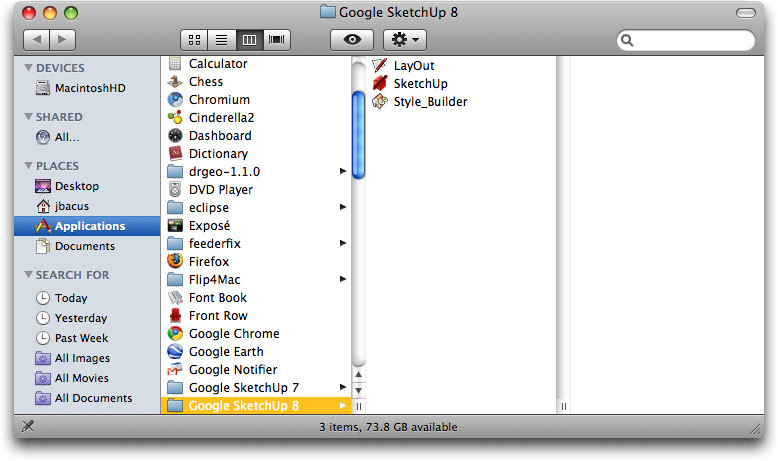Go back with the left arrow
This screenshot has width=778, height=461.
[36, 40]
